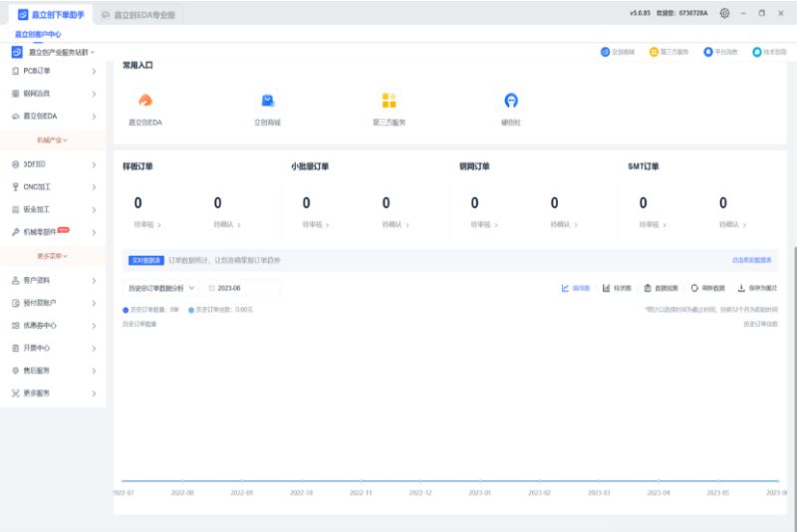The image size is (797, 532).
Task: Toggle the blue order quantity legend dot
Action: click(126, 310)
